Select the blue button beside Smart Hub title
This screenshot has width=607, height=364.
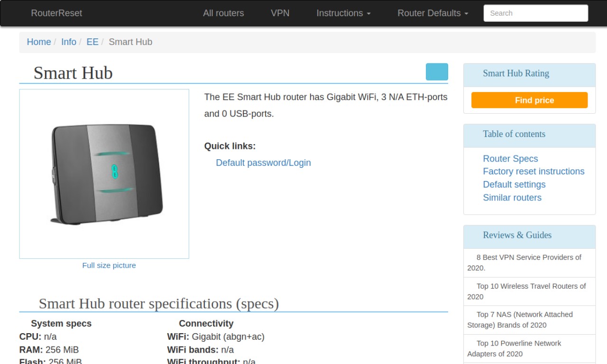click(x=437, y=72)
